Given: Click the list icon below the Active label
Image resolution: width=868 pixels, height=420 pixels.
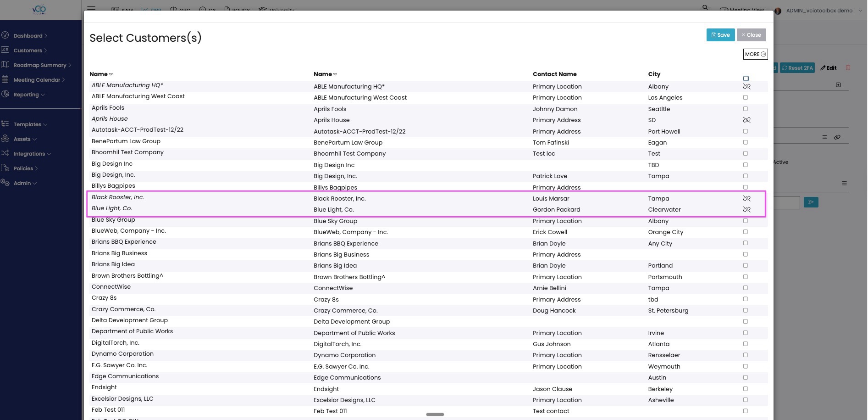Looking at the screenshot, I should point(844,183).
